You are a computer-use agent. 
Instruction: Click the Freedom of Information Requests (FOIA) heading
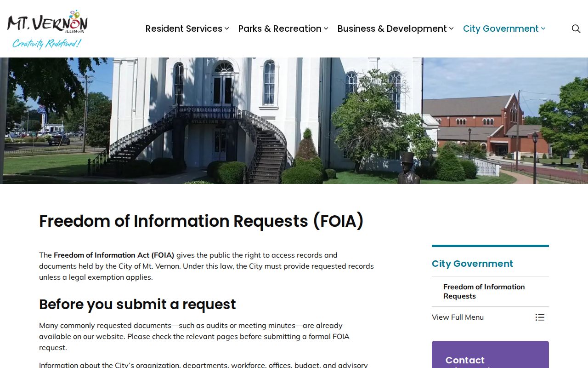click(201, 221)
